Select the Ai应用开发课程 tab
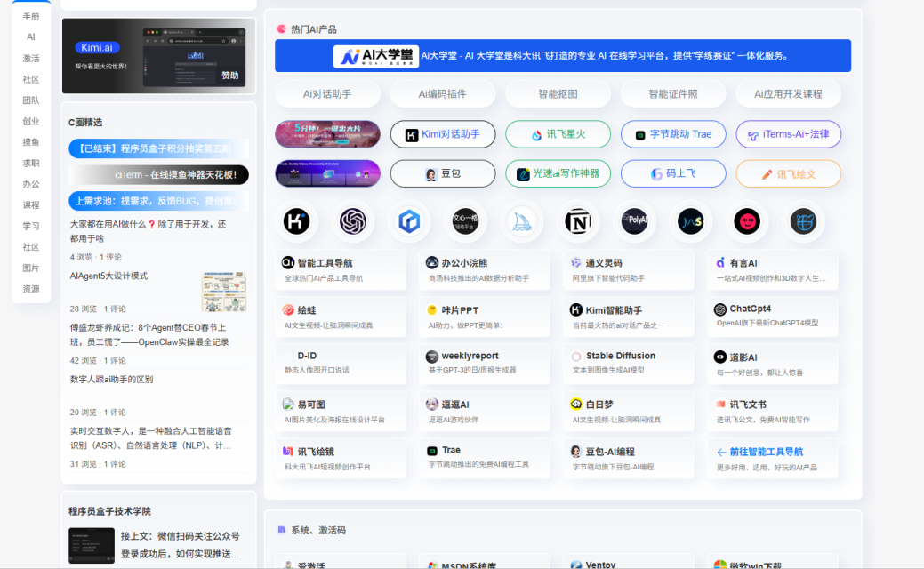This screenshot has width=924, height=569. (x=789, y=93)
